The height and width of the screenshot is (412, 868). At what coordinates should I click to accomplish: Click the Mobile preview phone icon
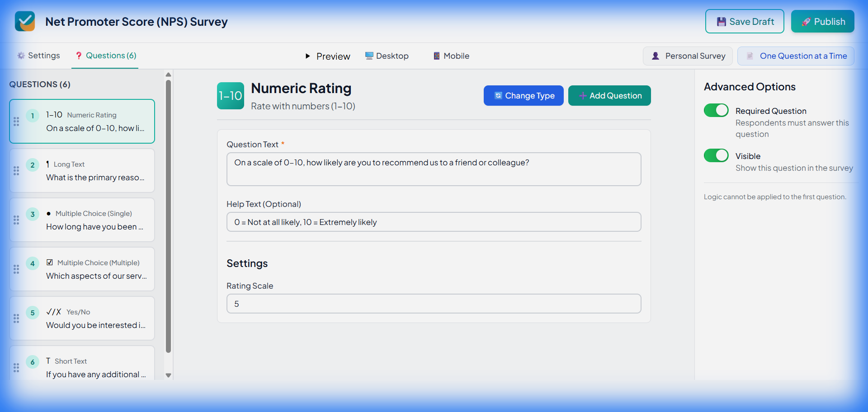[x=437, y=56]
